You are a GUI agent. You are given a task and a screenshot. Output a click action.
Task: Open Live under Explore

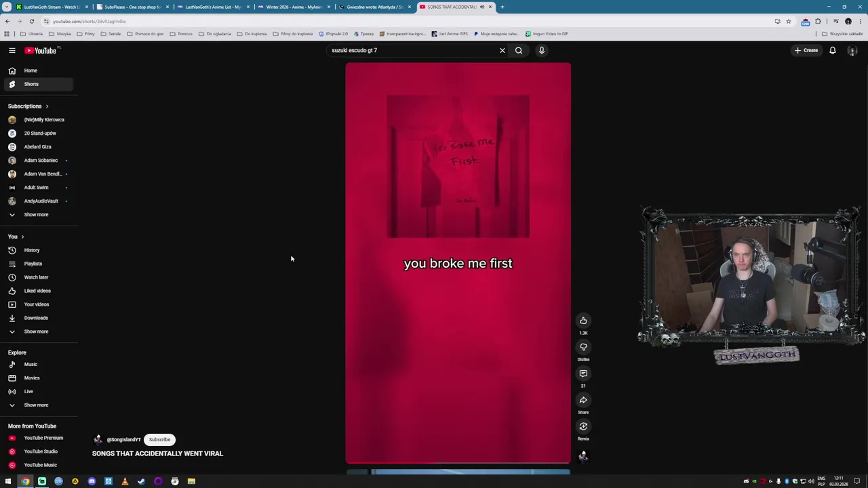click(39, 391)
